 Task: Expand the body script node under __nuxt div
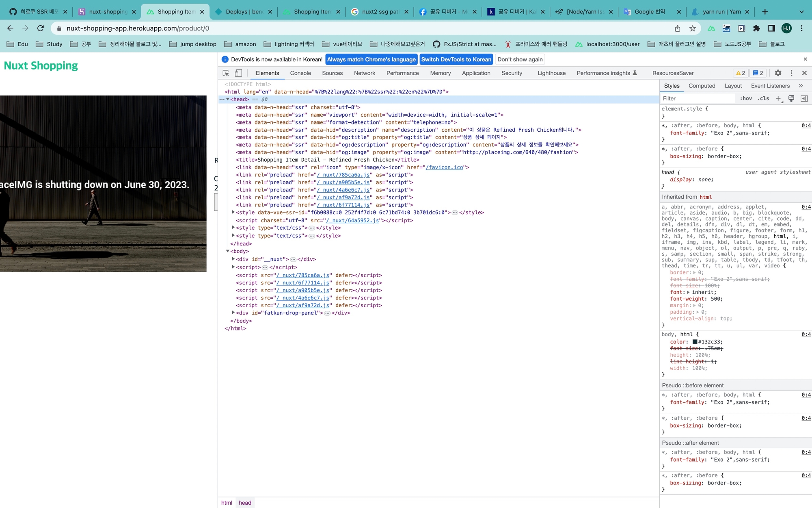(x=233, y=267)
